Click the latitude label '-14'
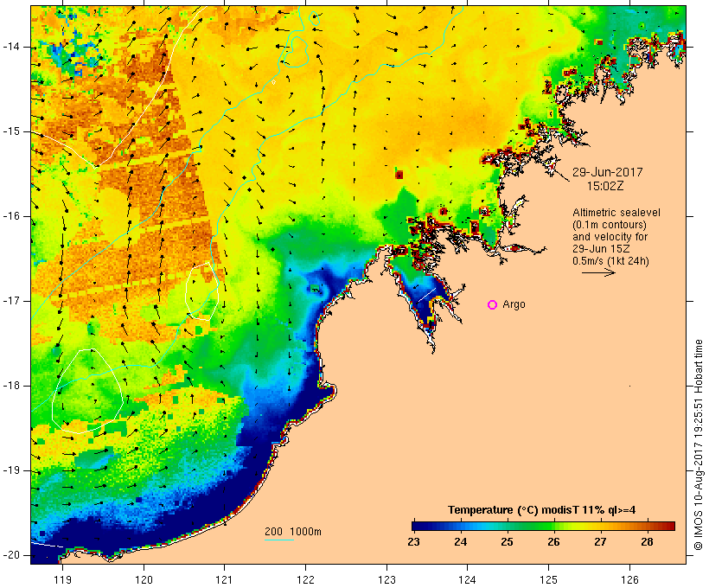The height and width of the screenshot is (588, 709). pos(10,47)
